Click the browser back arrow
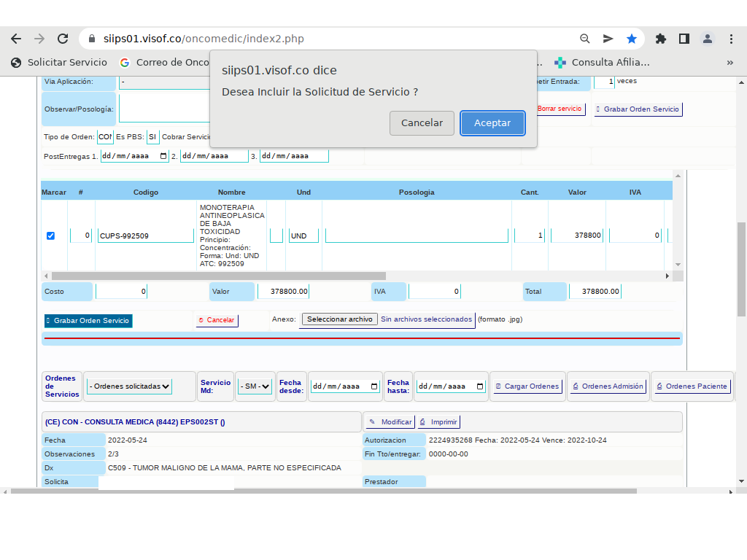Screen dimensions: 747x560 16,39
